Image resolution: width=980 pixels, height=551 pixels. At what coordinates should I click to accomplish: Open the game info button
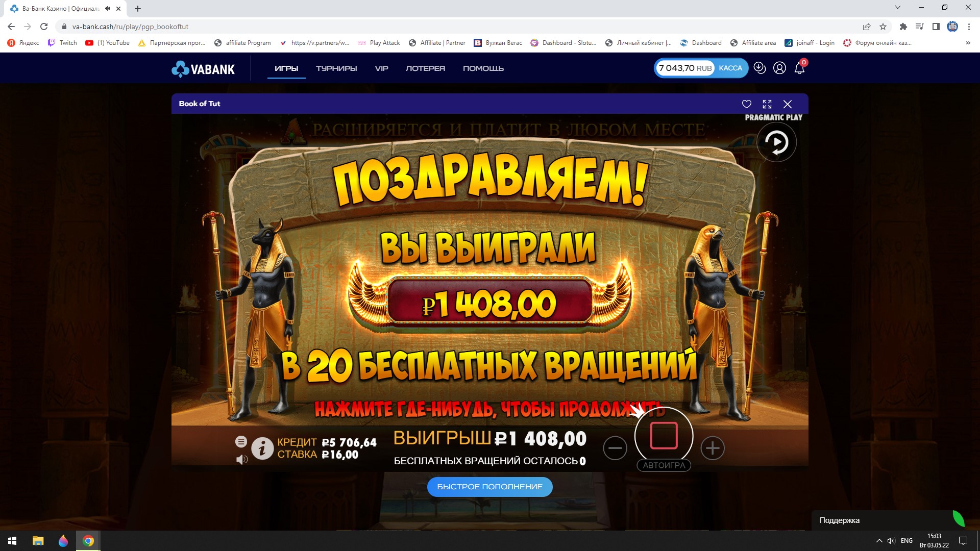pyautogui.click(x=262, y=448)
